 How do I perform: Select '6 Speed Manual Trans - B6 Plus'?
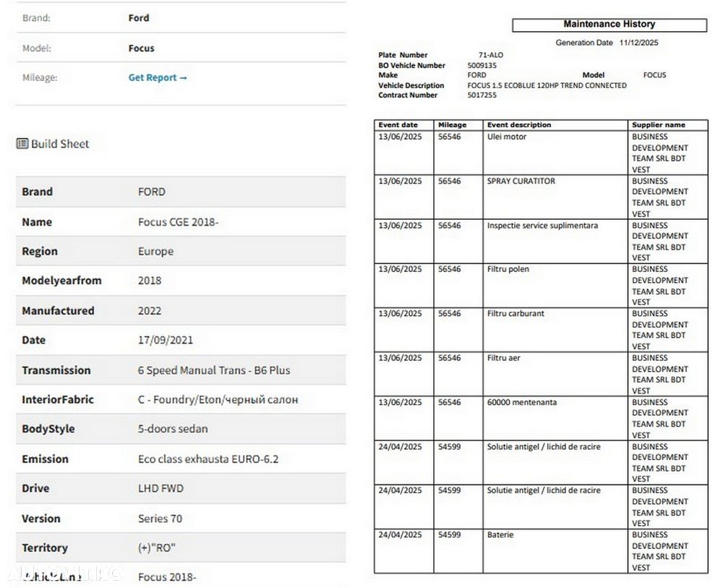point(214,370)
